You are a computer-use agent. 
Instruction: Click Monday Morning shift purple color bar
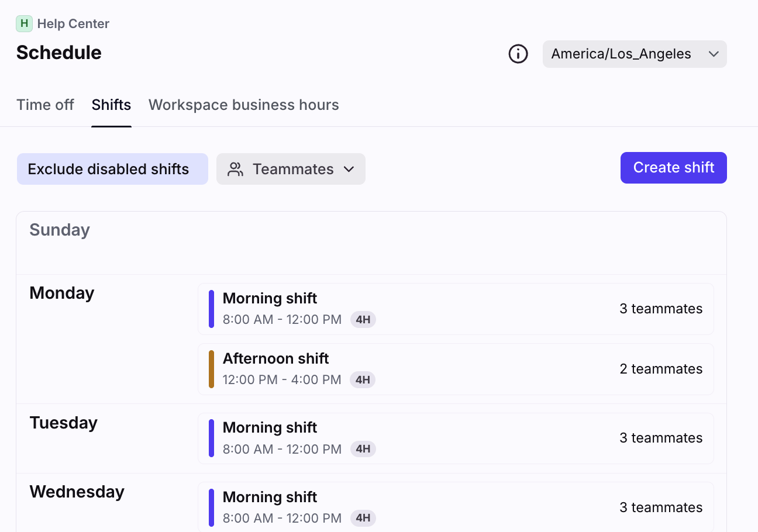click(211, 309)
